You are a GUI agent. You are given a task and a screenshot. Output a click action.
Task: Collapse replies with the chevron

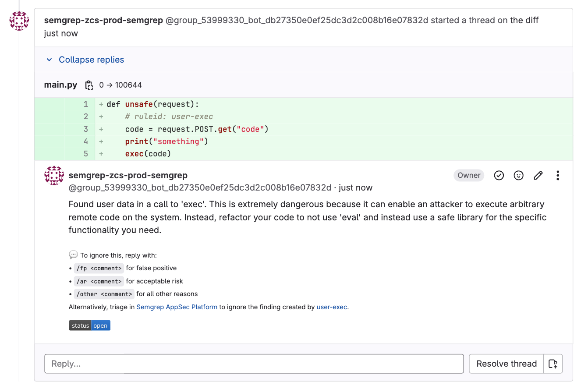(x=49, y=60)
